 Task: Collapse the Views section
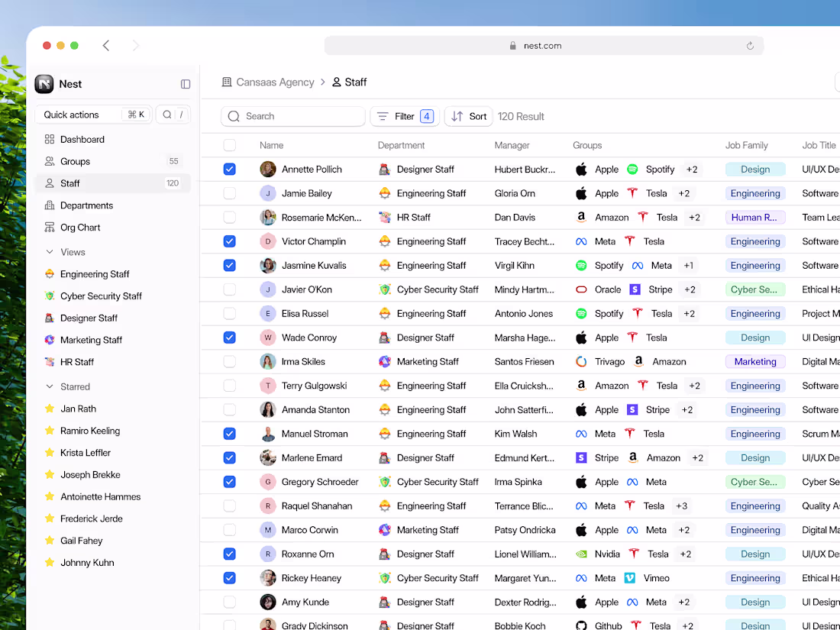(50, 251)
